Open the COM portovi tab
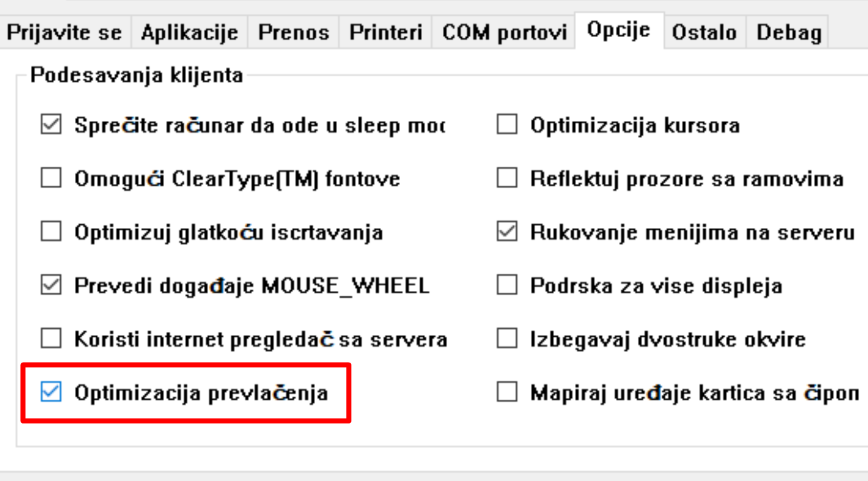The image size is (868, 481). click(504, 32)
